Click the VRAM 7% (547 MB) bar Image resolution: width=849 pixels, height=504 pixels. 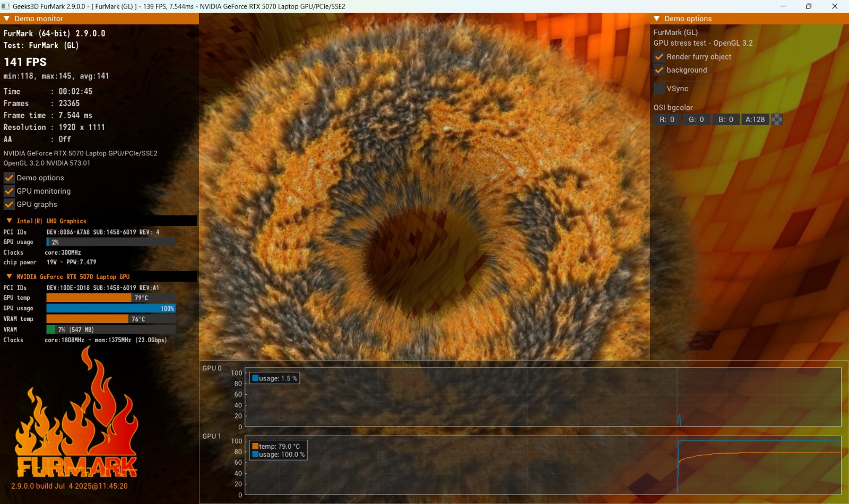pyautogui.click(x=111, y=329)
